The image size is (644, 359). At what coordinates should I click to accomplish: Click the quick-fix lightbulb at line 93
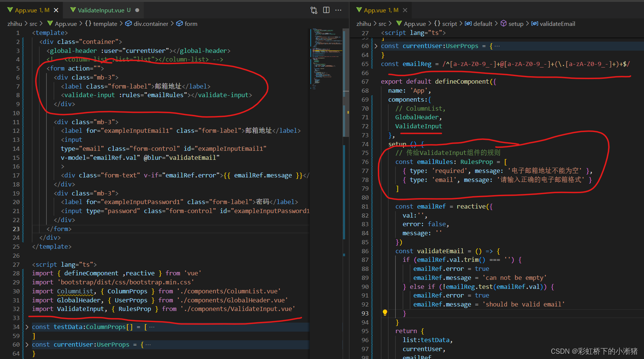[x=385, y=312]
